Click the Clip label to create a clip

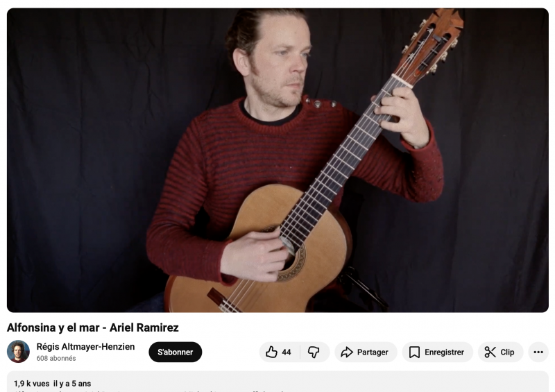click(x=507, y=352)
